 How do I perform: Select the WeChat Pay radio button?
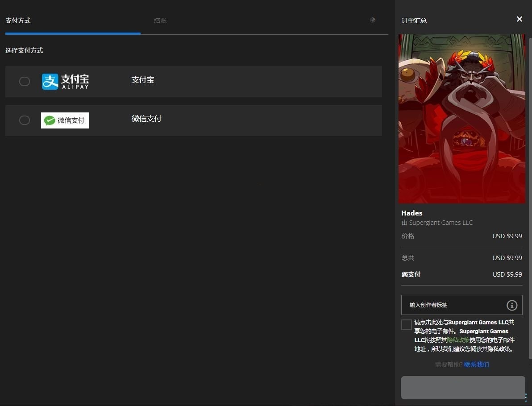click(25, 120)
